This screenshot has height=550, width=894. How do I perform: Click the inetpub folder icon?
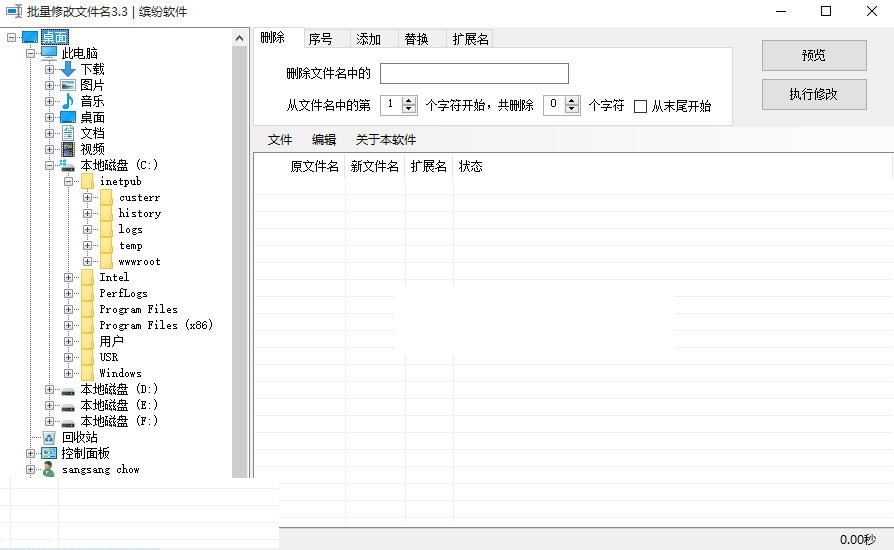click(x=87, y=181)
